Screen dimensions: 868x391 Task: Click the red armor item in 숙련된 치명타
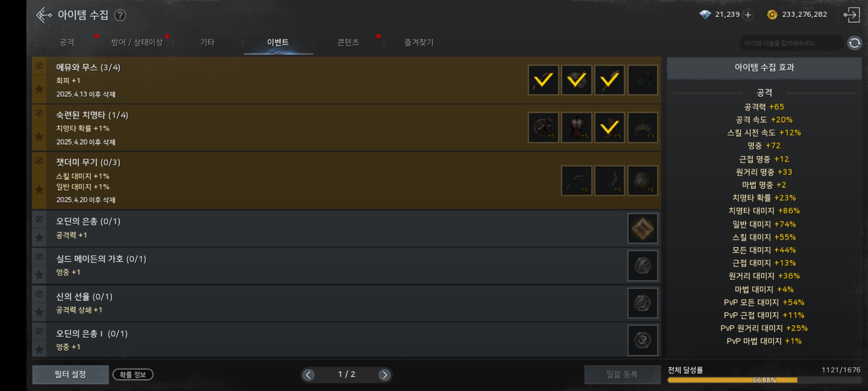(576, 127)
